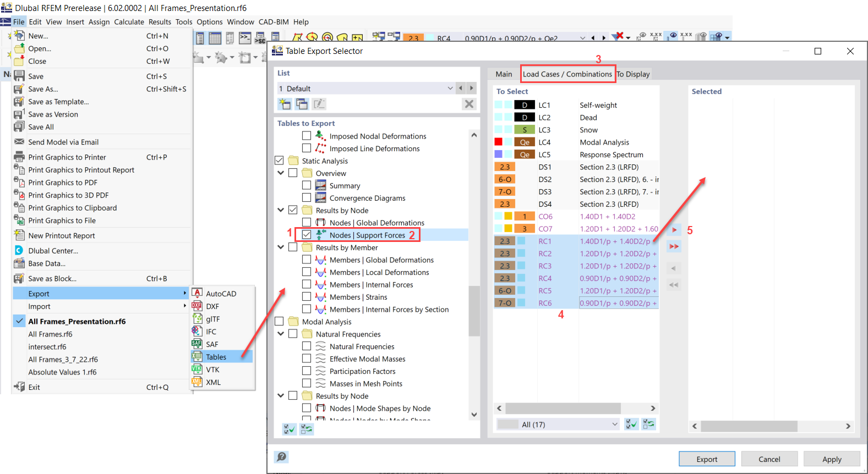868x474 pixels.
Task: Open recent file intersect.rf6
Action: tap(47, 347)
